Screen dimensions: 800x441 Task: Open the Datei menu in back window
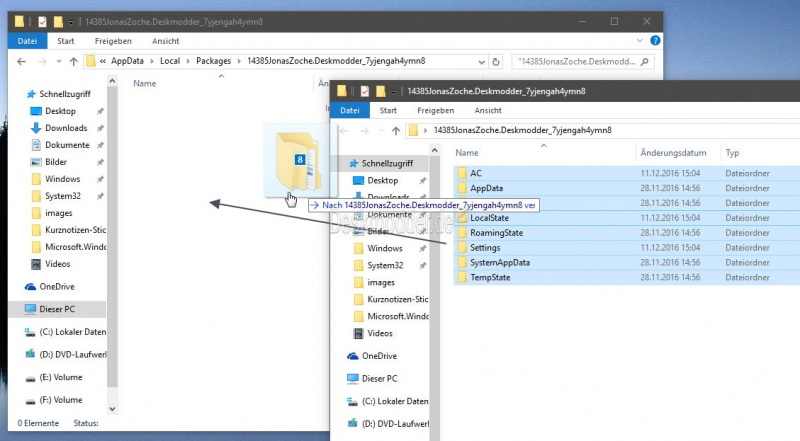[x=27, y=41]
